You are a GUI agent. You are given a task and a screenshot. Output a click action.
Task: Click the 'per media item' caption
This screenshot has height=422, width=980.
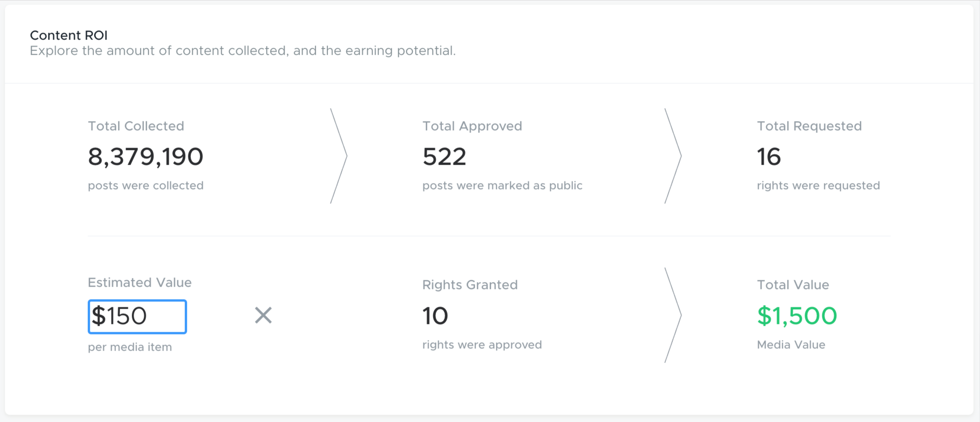pyautogui.click(x=130, y=347)
